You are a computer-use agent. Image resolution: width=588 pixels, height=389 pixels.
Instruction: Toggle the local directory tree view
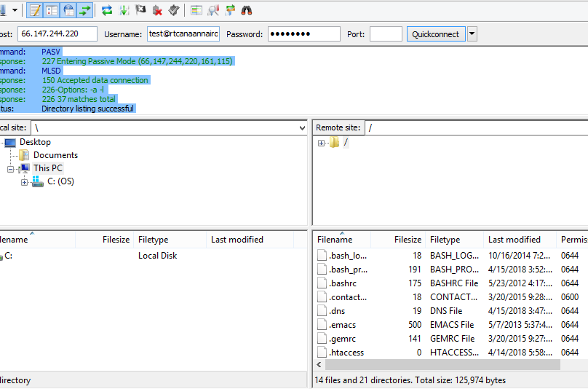(52, 10)
